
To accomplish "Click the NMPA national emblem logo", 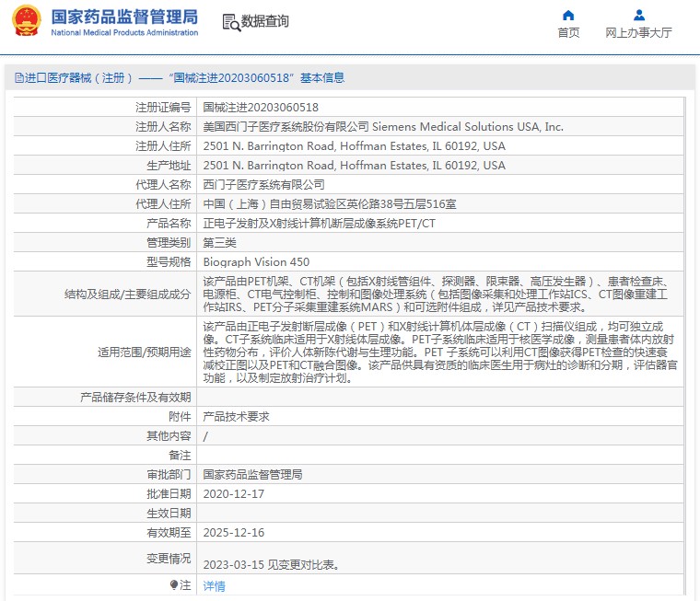I will tap(27, 20).
